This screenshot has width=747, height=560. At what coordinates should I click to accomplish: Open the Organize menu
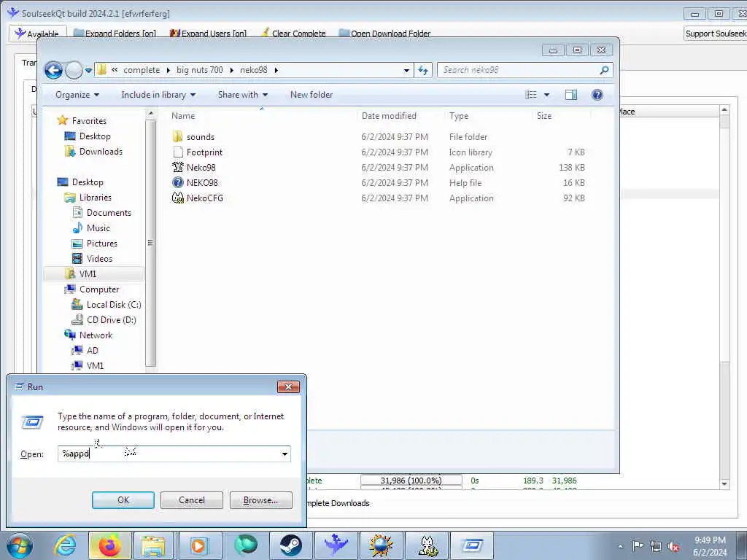pyautogui.click(x=77, y=95)
